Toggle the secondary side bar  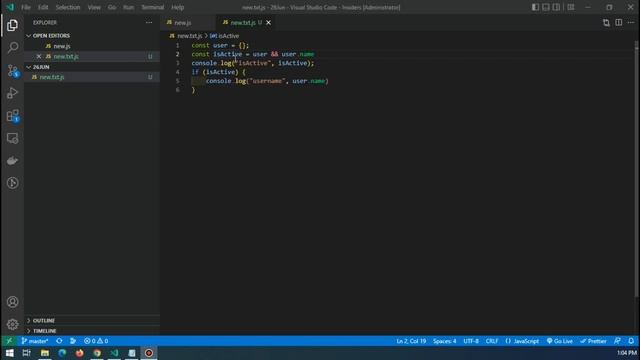pos(556,7)
